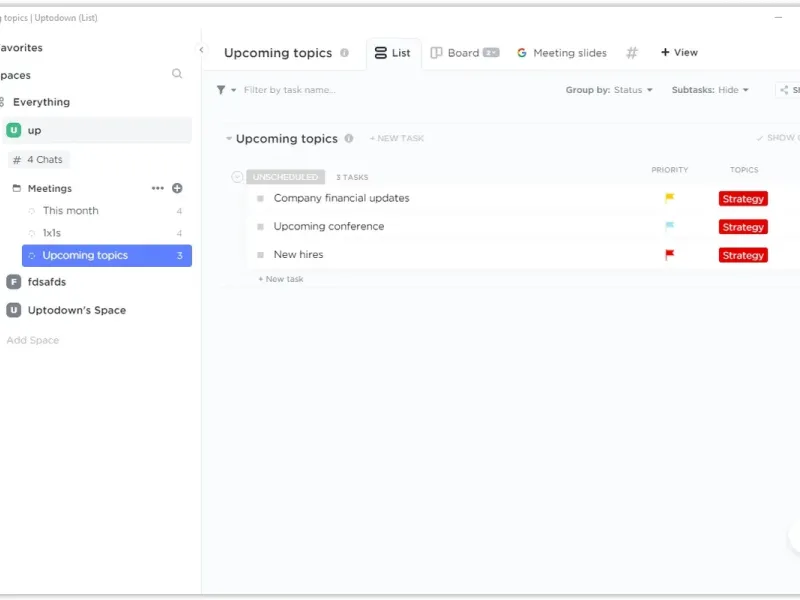800x600 pixels.
Task: Collapse the Upcoming topics list section
Action: tap(229, 139)
